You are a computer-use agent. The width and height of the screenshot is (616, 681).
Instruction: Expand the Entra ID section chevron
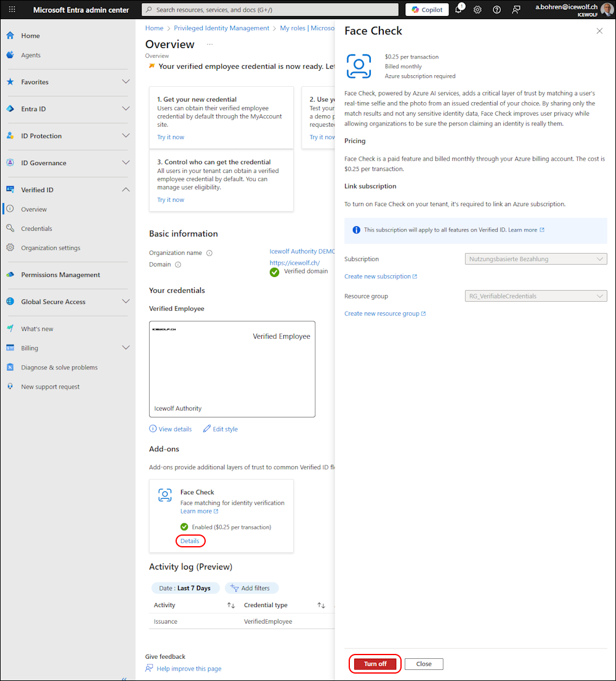(126, 108)
